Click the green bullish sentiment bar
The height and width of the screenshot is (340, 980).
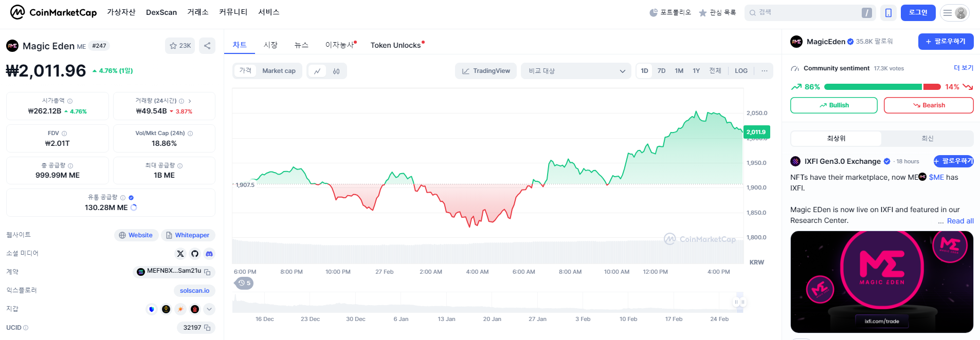pyautogui.click(x=873, y=87)
